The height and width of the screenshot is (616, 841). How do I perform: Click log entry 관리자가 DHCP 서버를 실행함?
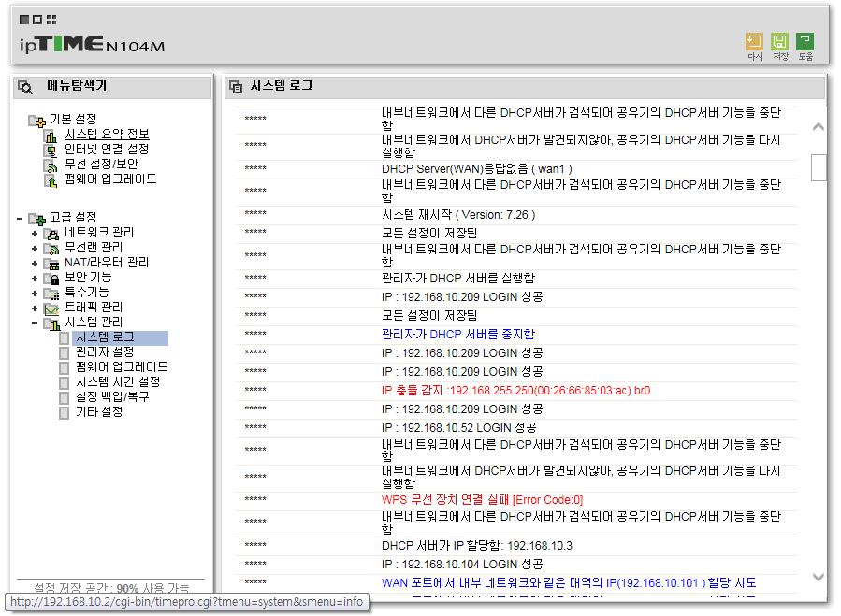pos(458,279)
